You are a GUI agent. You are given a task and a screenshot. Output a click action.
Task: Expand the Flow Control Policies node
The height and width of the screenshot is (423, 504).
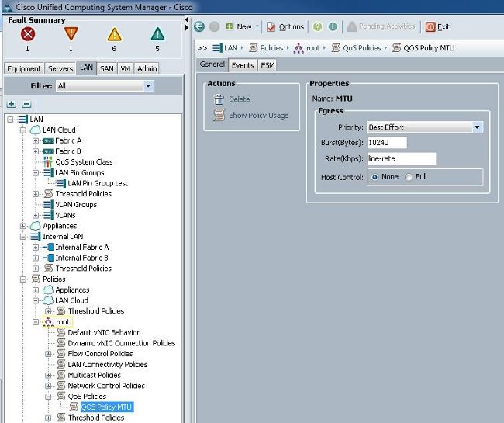(48, 354)
